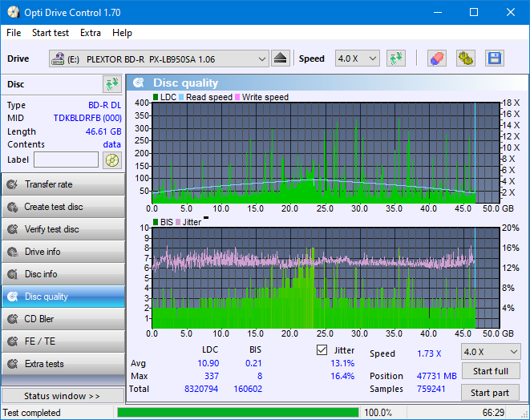The height and width of the screenshot is (420, 530).
Task: Click the Contents value data
Action: pyautogui.click(x=112, y=144)
